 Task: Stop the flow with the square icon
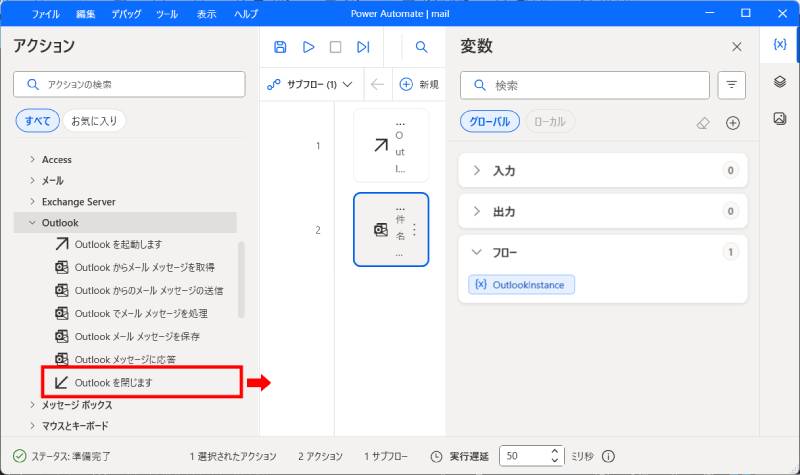pos(335,47)
